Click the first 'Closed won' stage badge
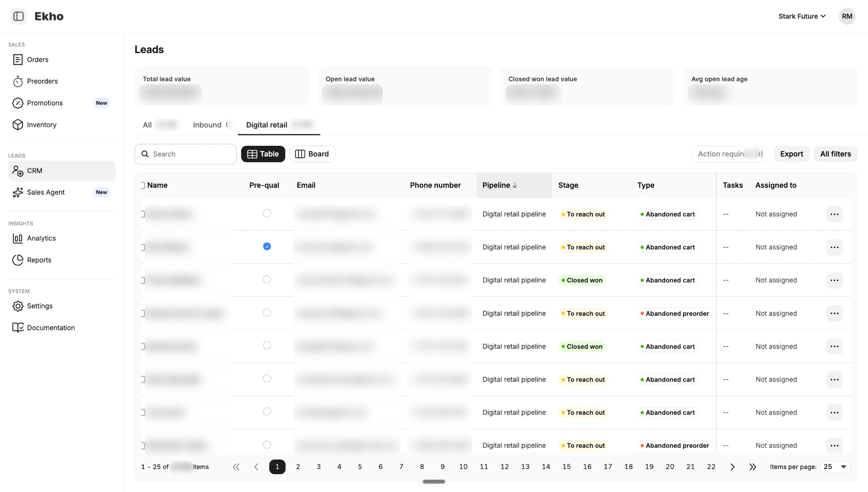 (x=582, y=280)
